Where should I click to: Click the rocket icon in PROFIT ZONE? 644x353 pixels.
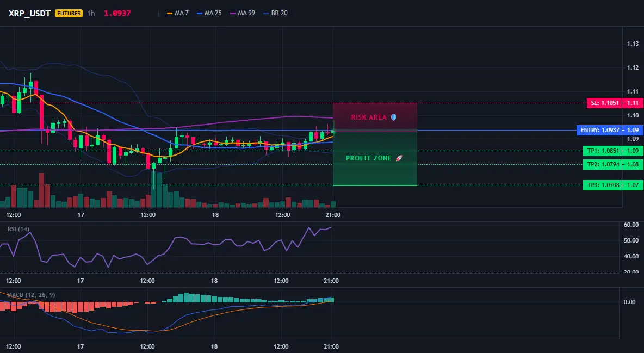click(x=399, y=158)
